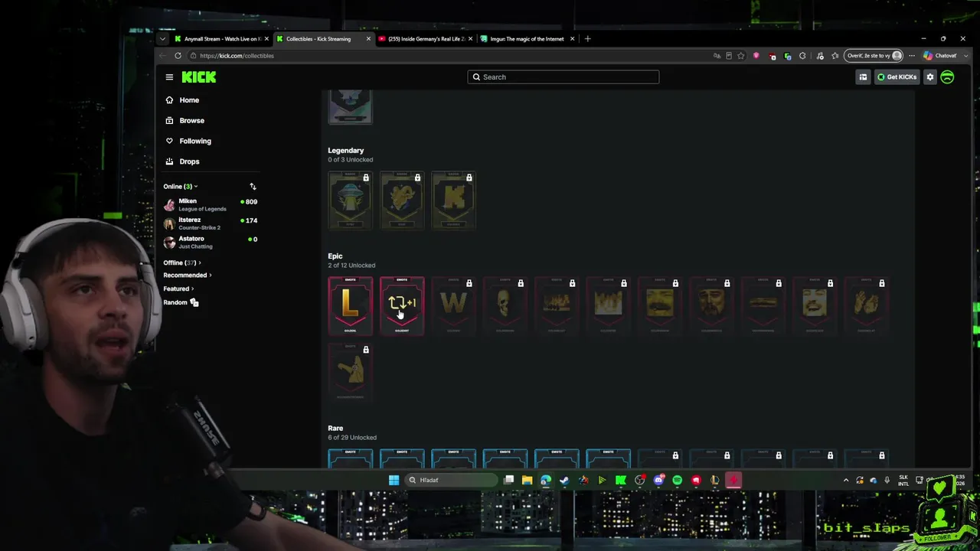The height and width of the screenshot is (551, 980).
Task: Switch to the Imgur tab
Action: 528,39
